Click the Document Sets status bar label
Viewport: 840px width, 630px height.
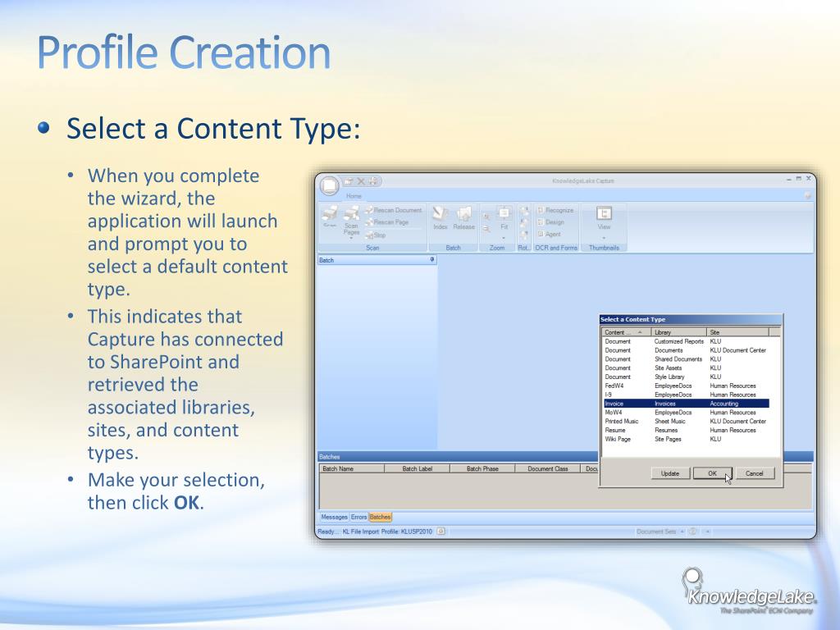click(x=656, y=532)
